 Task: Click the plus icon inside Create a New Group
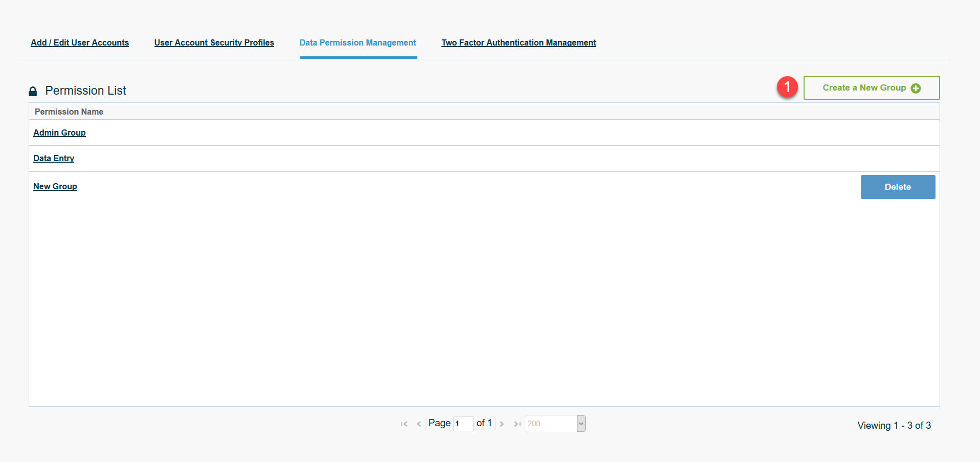click(x=916, y=88)
